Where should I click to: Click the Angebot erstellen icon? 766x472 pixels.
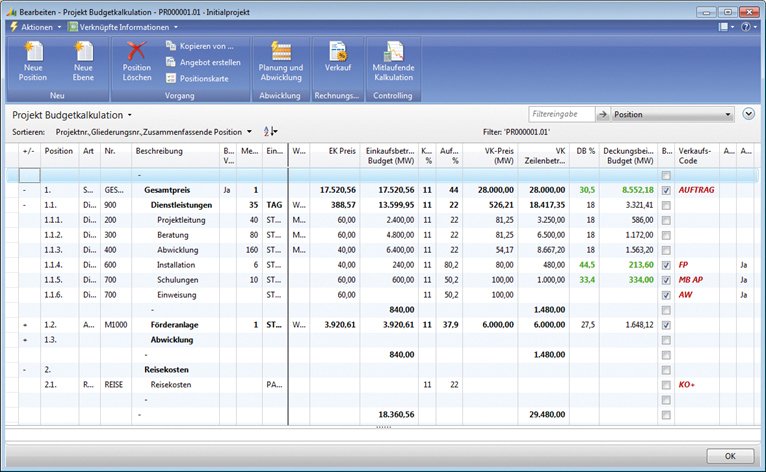[x=170, y=62]
